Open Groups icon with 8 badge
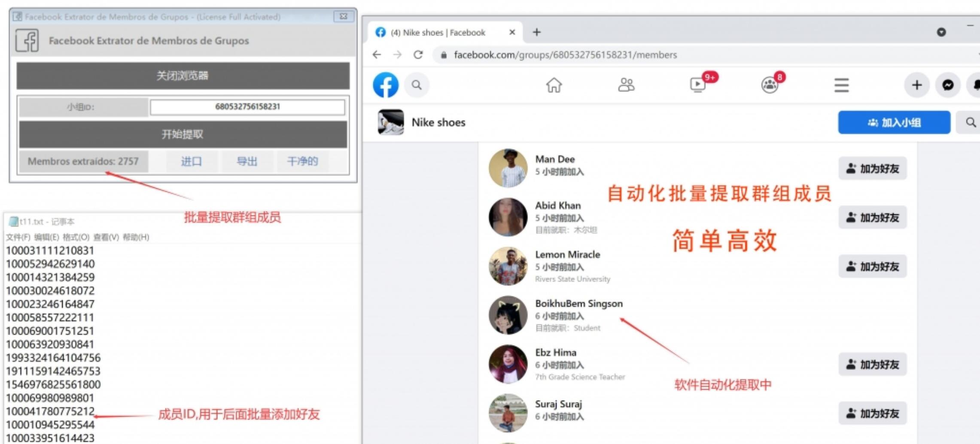Screen dimensions: 980x444 [770, 85]
